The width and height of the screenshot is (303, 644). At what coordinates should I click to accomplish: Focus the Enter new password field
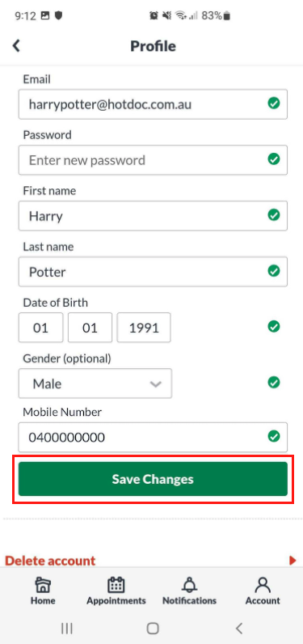[x=153, y=159]
